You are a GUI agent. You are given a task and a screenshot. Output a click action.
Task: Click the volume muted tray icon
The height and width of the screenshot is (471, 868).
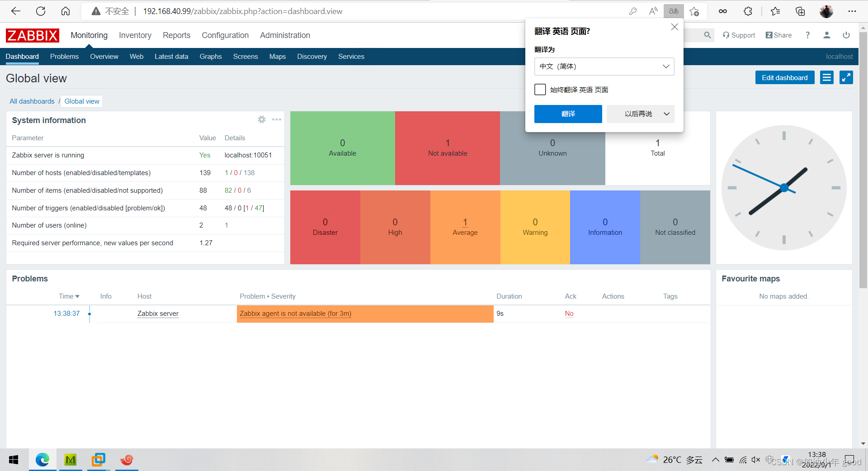click(755, 460)
